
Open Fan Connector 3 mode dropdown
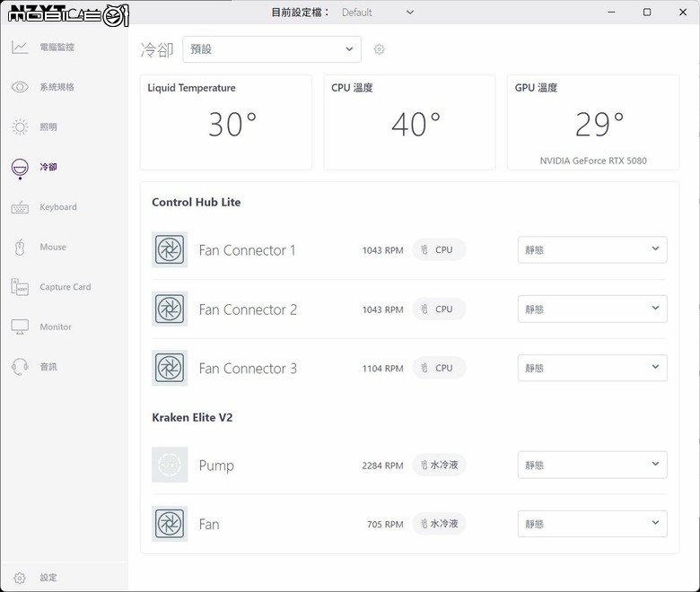click(x=592, y=368)
